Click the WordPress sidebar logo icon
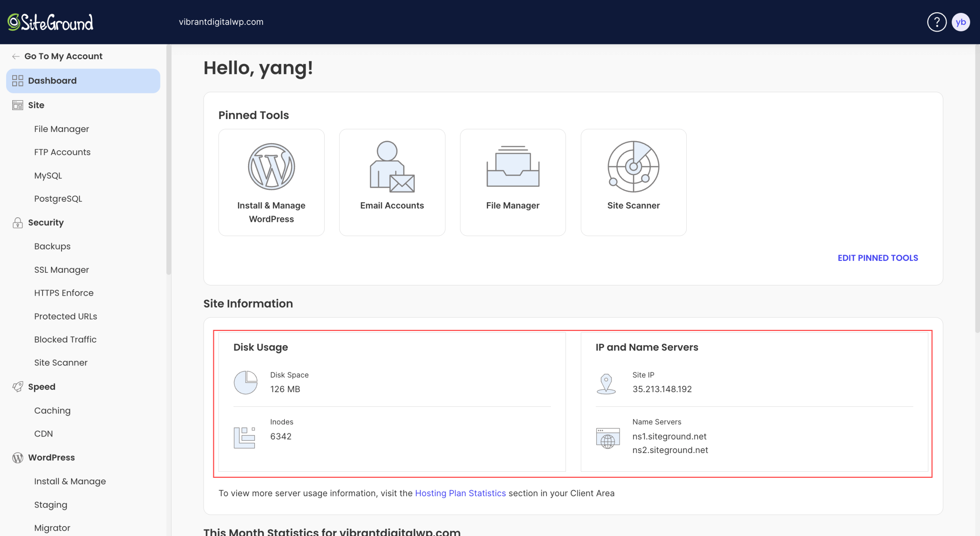This screenshot has height=536, width=980. coord(18,458)
